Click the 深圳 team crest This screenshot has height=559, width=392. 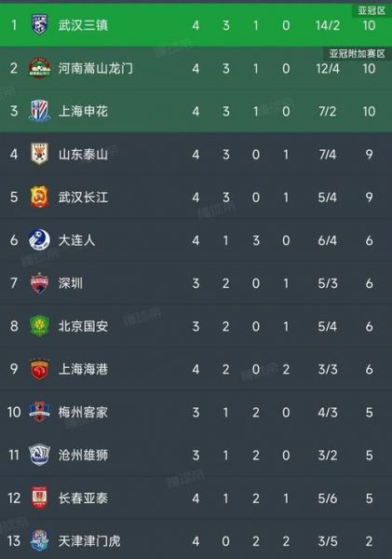pos(39,283)
